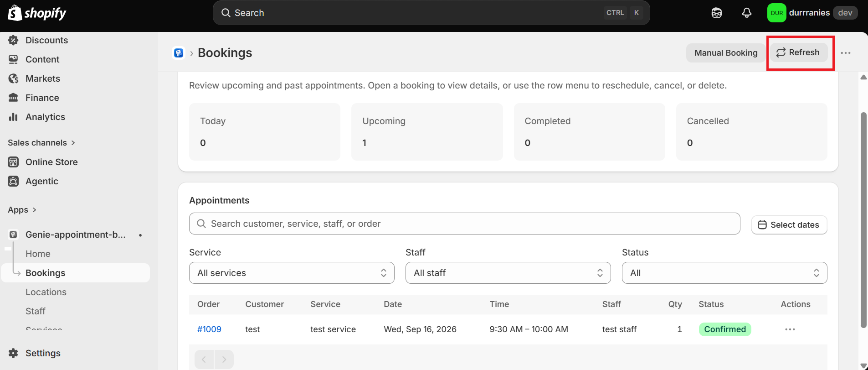Go to the app Home page
Image resolution: width=868 pixels, height=370 pixels.
click(x=38, y=254)
